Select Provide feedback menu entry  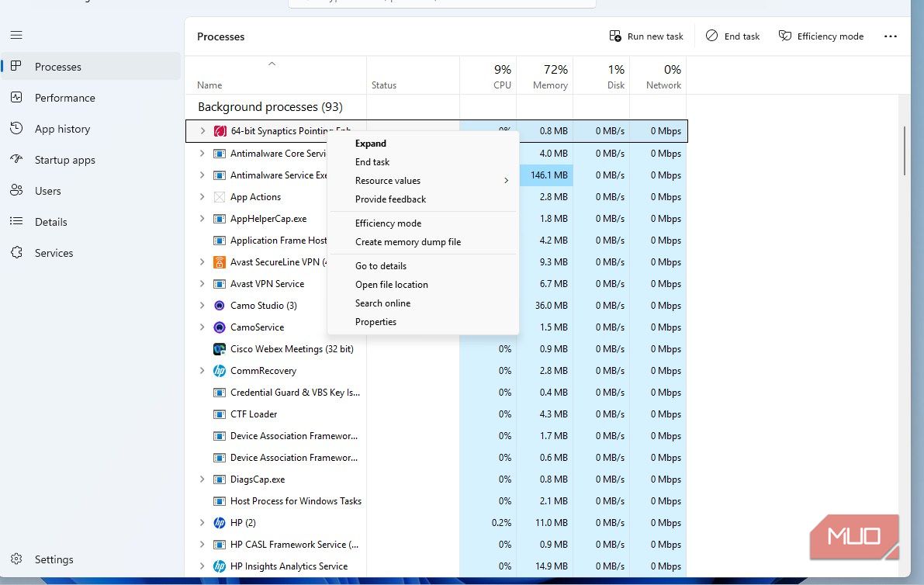(423, 199)
